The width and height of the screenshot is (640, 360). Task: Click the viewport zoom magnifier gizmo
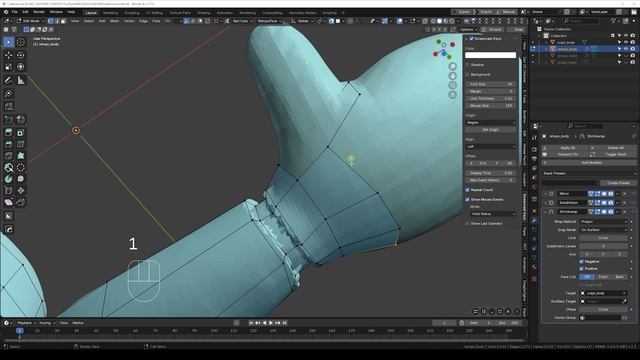coord(452,66)
